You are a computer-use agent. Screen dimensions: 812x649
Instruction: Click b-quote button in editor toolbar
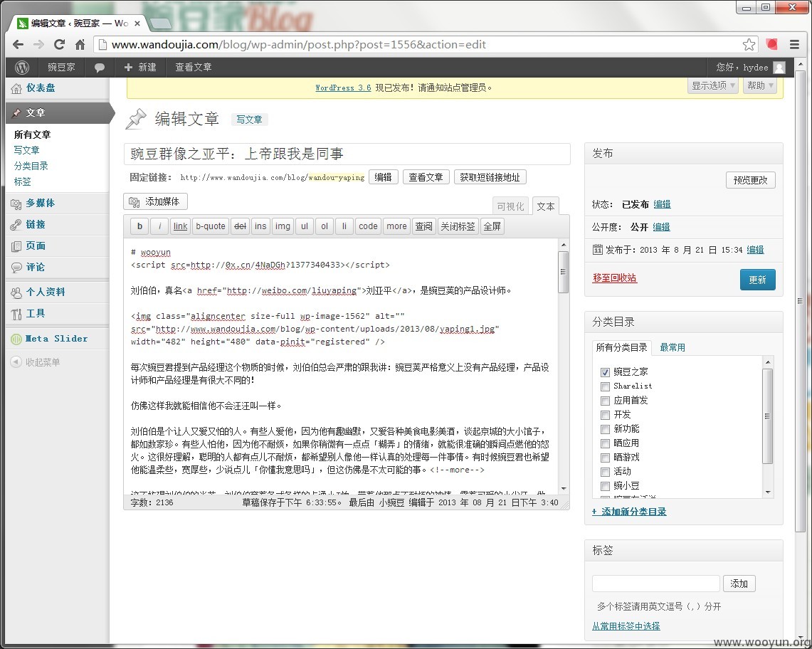pos(210,226)
